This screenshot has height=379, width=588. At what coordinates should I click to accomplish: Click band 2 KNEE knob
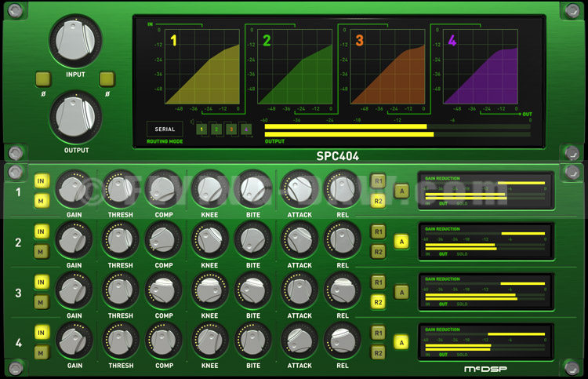209,240
